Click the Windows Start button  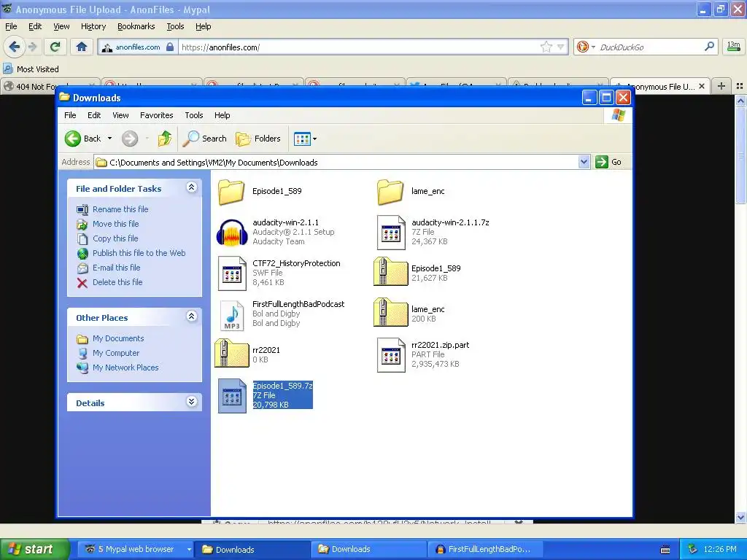pyautogui.click(x=34, y=550)
